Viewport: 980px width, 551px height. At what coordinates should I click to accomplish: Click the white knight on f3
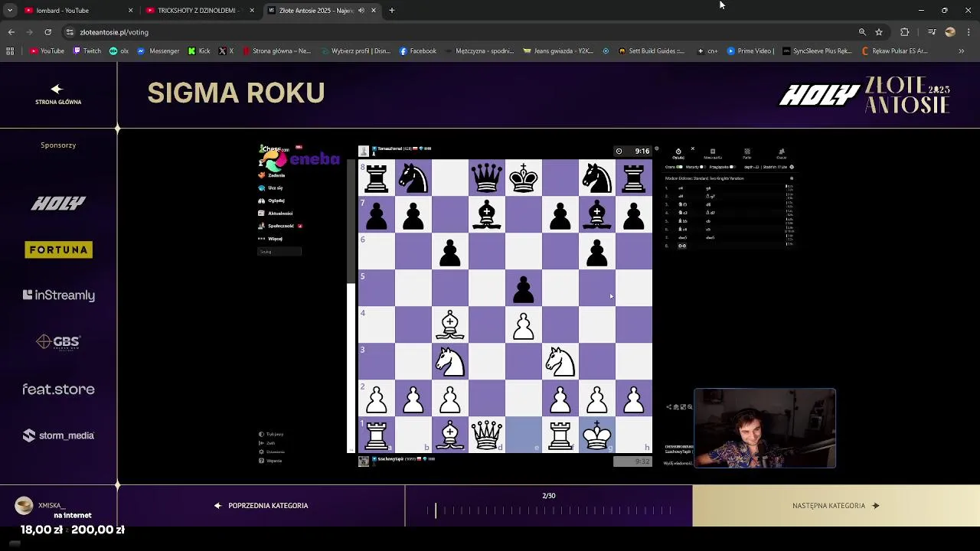click(560, 361)
